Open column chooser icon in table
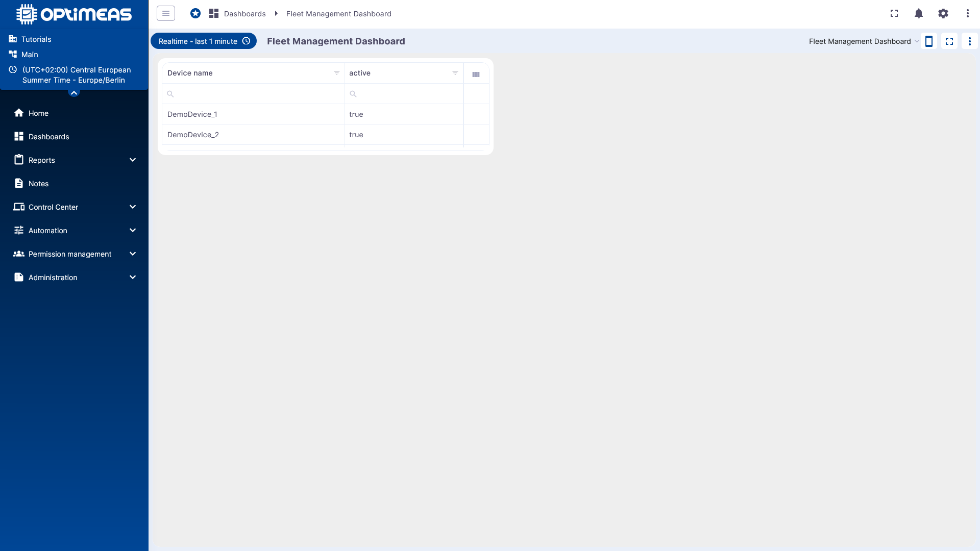The image size is (980, 551). (x=476, y=74)
